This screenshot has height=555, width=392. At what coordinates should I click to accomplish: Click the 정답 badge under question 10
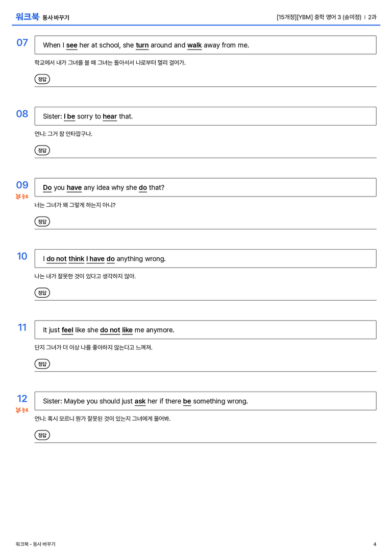click(42, 293)
